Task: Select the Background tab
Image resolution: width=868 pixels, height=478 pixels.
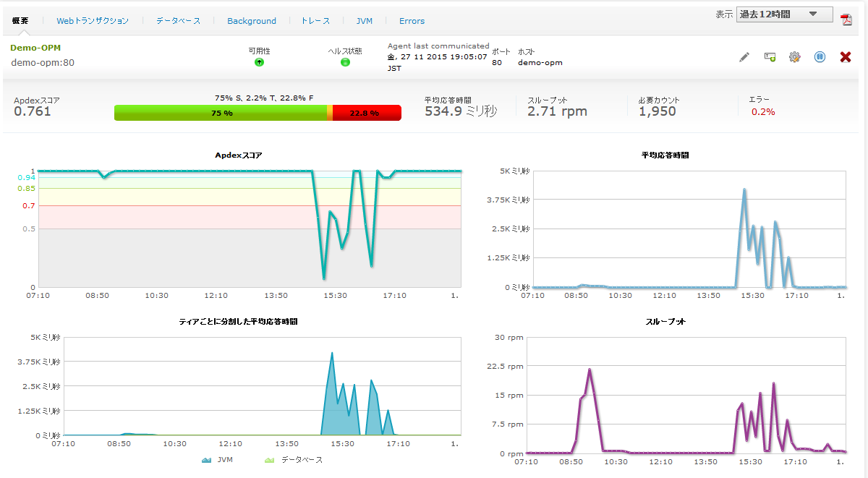Action: pyautogui.click(x=252, y=21)
